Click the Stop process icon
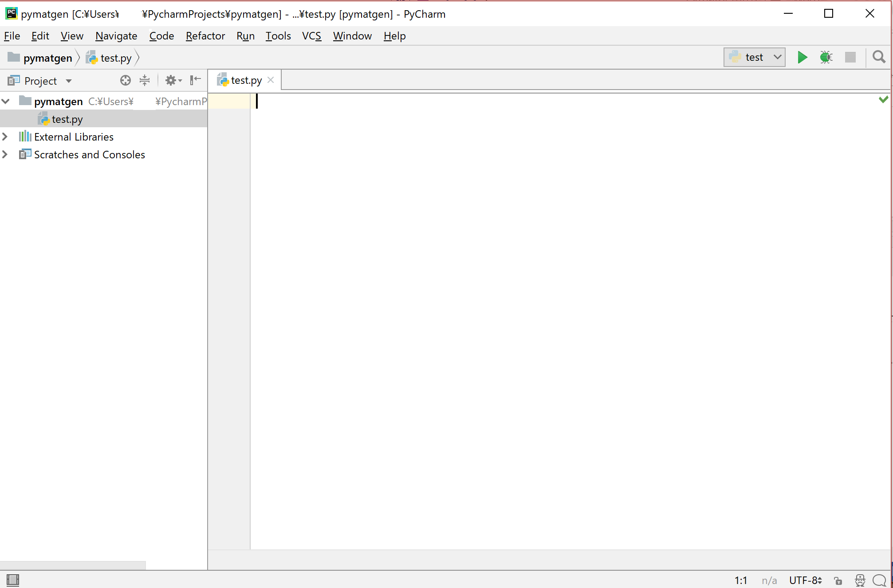The image size is (893, 588). (x=850, y=57)
